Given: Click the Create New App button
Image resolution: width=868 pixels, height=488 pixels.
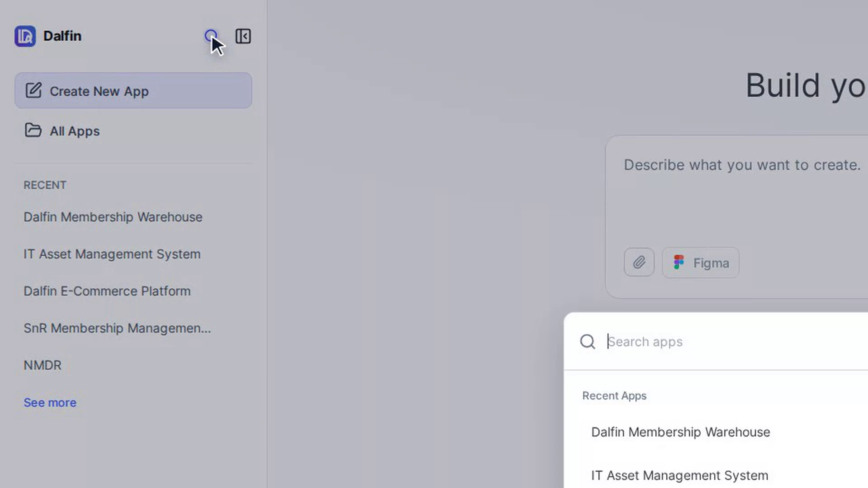Looking at the screenshot, I should pos(133,91).
